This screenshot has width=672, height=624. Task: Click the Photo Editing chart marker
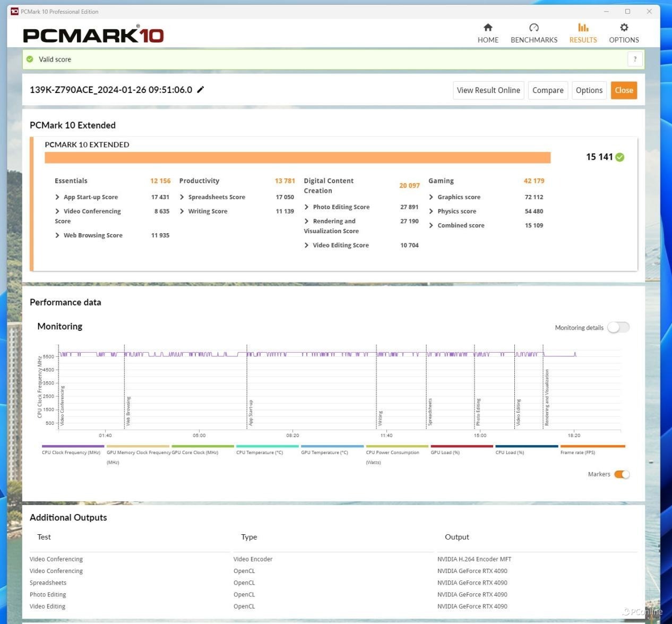478,412
